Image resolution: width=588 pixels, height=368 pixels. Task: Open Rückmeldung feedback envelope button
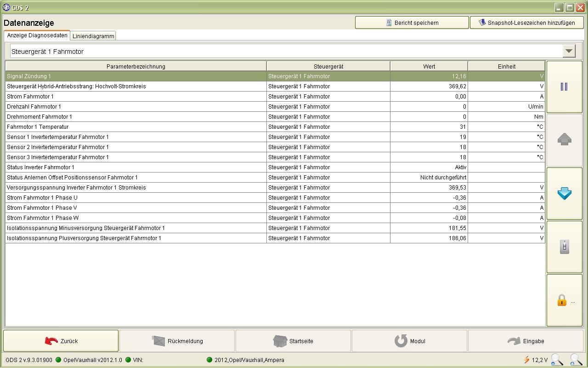coord(177,341)
